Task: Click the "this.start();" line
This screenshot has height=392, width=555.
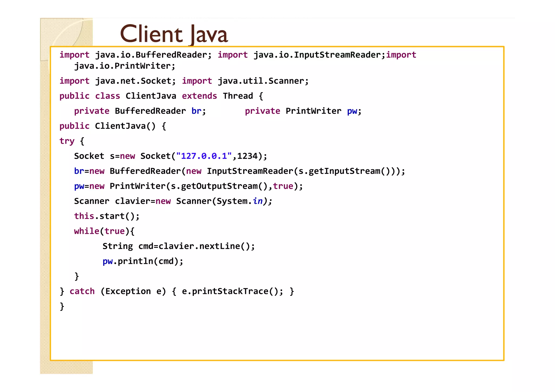Action: [x=107, y=216]
